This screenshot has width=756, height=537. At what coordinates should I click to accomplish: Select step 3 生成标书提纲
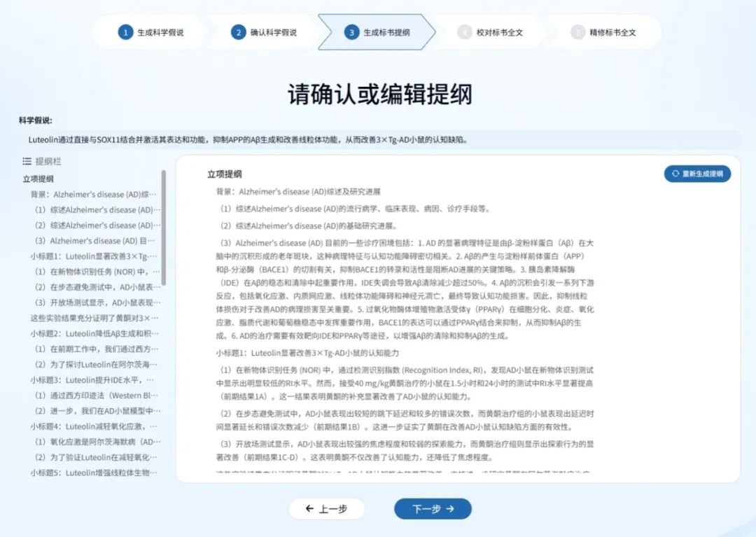click(x=377, y=32)
